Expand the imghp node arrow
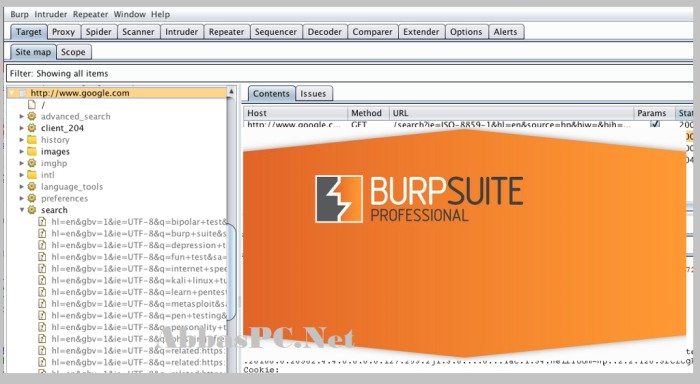The image size is (700, 384). tap(21, 163)
